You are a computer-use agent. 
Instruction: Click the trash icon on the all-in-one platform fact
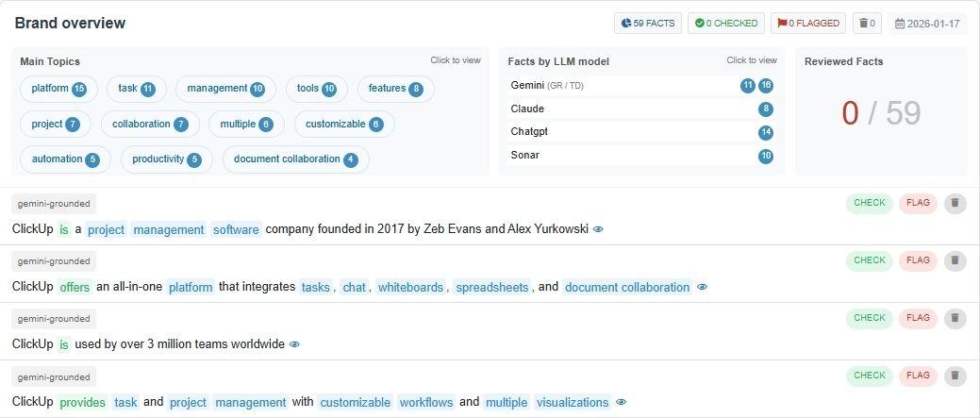pyautogui.click(x=955, y=260)
